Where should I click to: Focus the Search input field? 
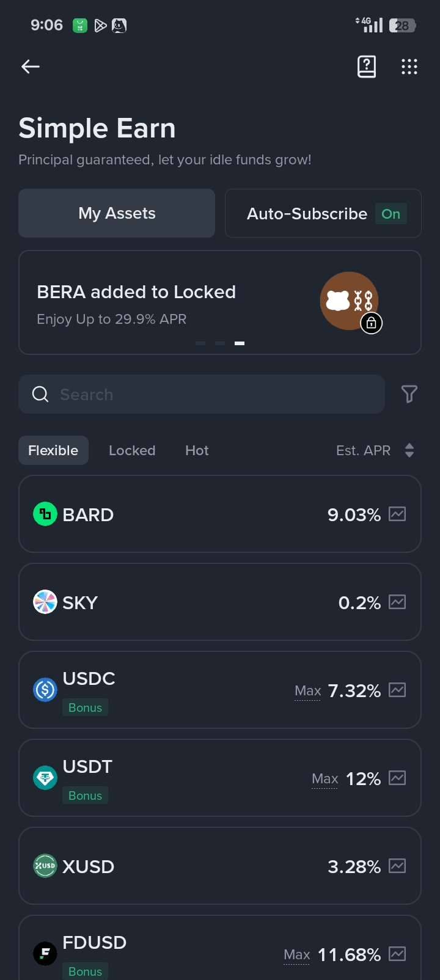[202, 394]
